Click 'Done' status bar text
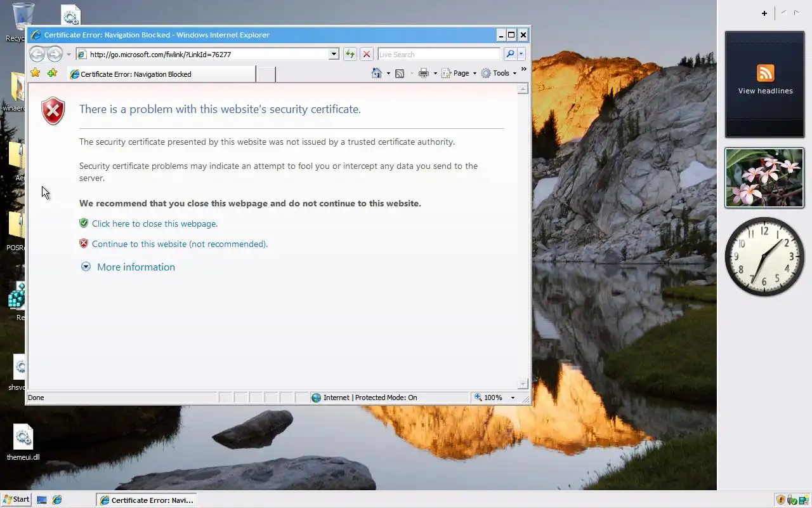The width and height of the screenshot is (812, 508). [36, 398]
